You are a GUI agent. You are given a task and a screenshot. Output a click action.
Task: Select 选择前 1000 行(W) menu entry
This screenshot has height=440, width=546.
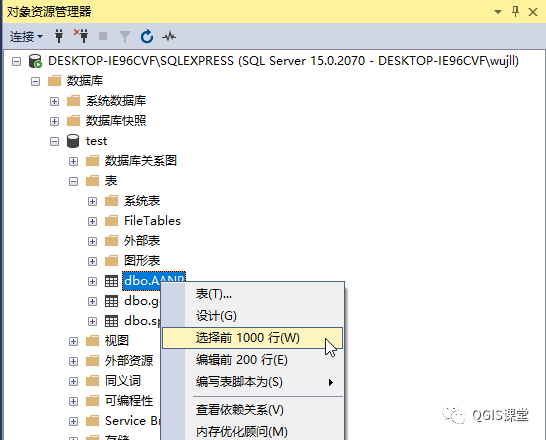pos(252,338)
